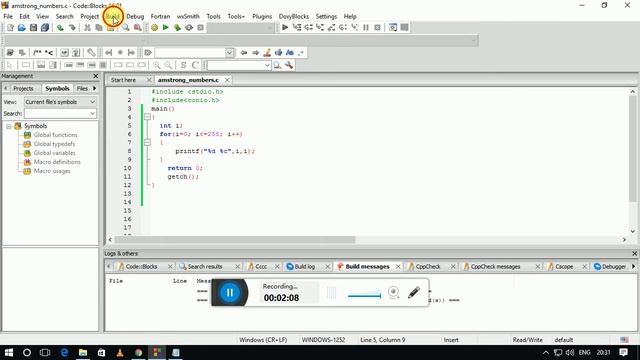The image size is (640, 360).
Task: Click the Step into debug icon
Action: 320,27
